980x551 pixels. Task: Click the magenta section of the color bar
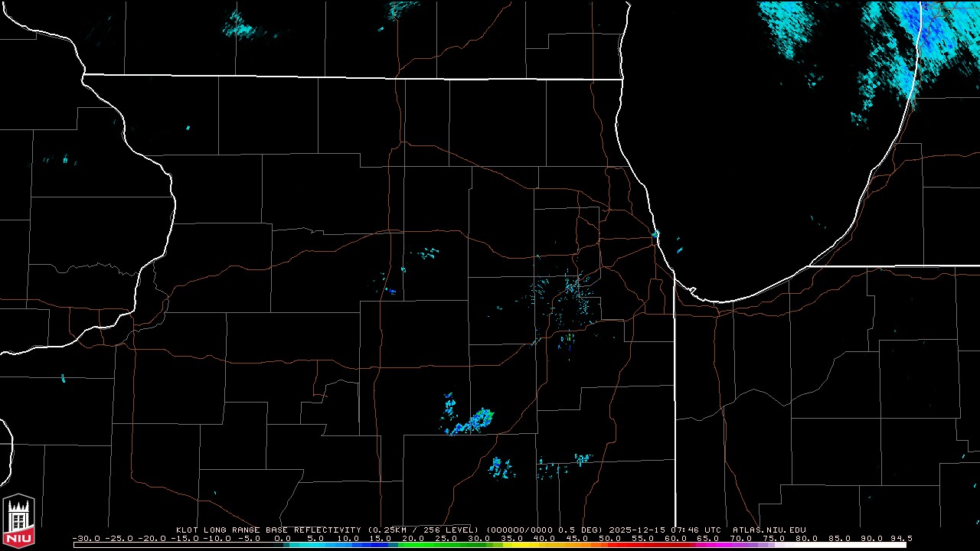712,545
